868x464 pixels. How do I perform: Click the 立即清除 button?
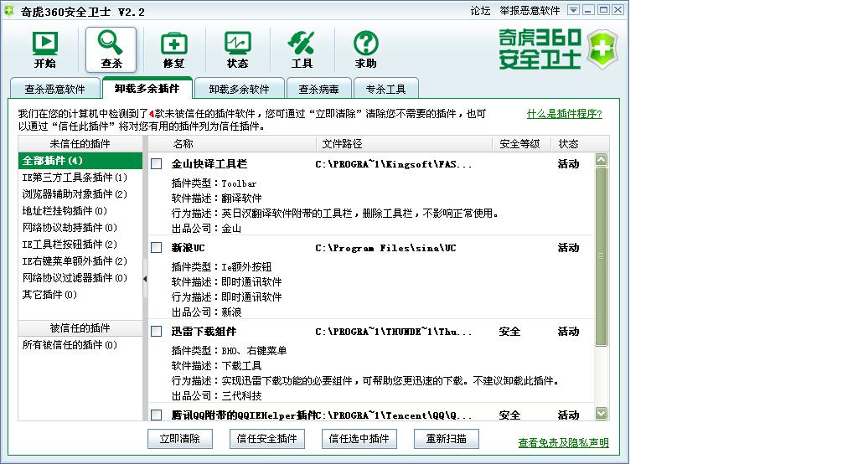coord(180,439)
